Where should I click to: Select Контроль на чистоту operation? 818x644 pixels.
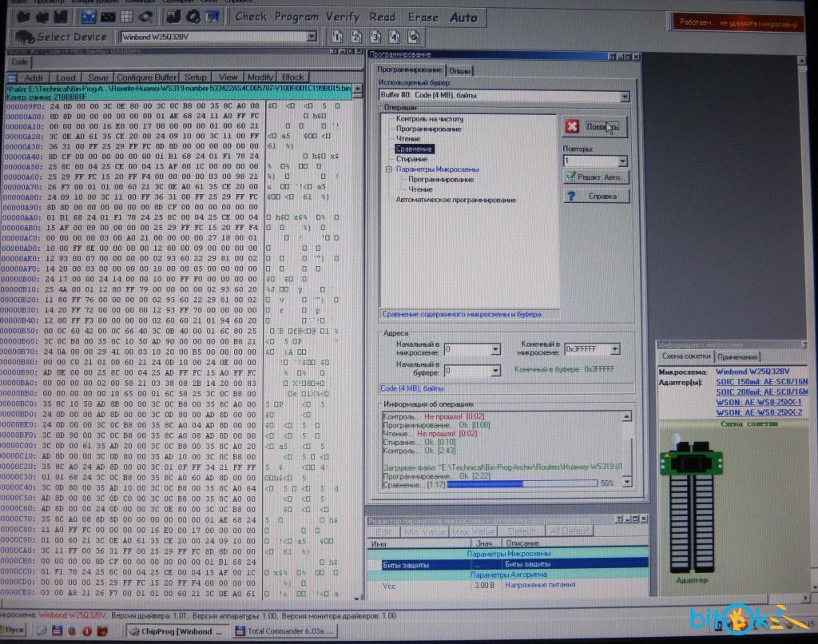pyautogui.click(x=429, y=119)
